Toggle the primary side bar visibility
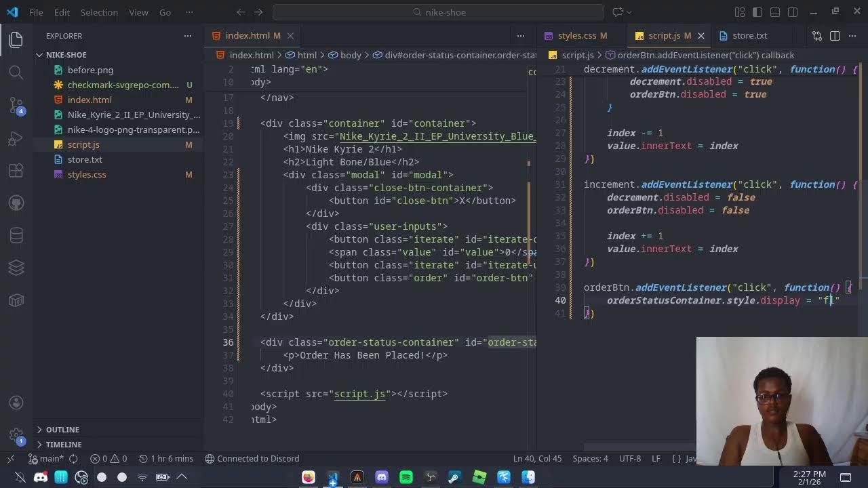This screenshot has width=868, height=488. [x=757, y=12]
